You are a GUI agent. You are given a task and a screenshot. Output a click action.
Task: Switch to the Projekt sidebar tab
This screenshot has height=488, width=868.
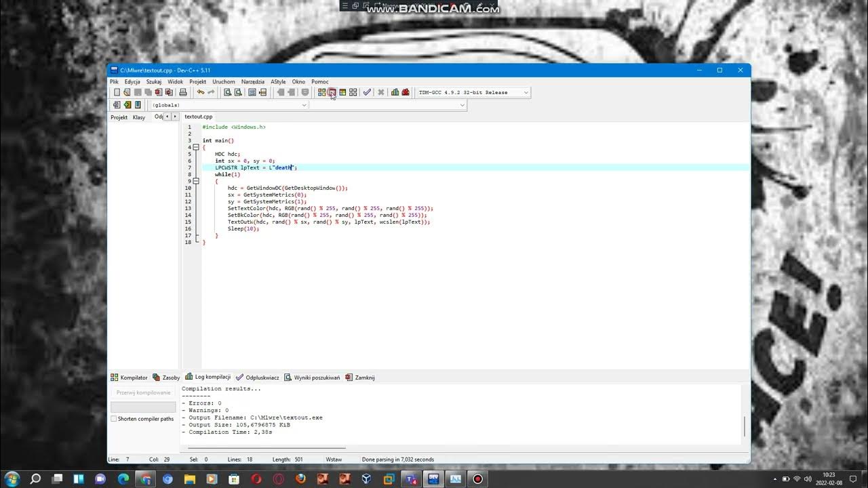tap(119, 117)
